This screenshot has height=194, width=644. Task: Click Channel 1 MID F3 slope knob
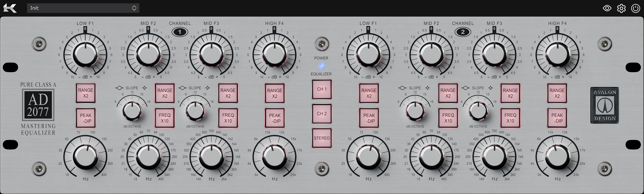tap(195, 110)
